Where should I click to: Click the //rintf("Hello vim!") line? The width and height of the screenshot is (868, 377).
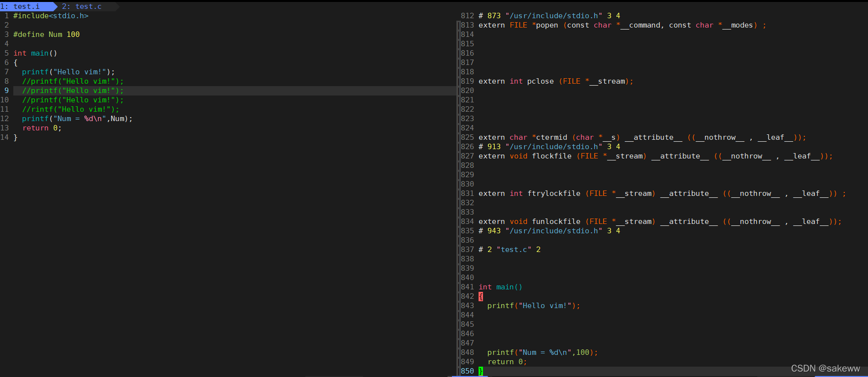tap(70, 109)
